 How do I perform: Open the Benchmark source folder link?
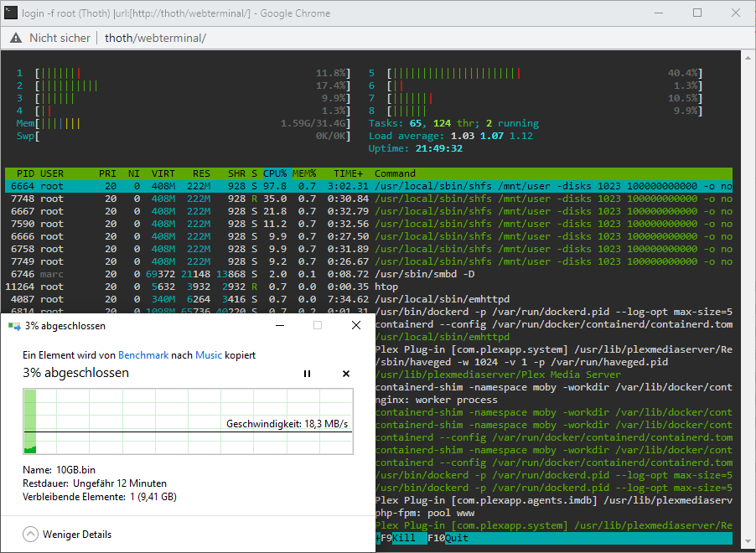click(143, 355)
